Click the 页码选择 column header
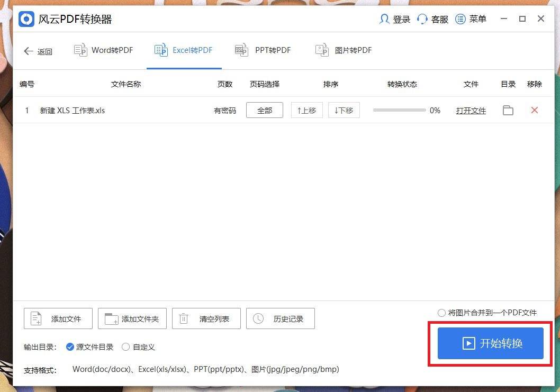 tap(265, 84)
